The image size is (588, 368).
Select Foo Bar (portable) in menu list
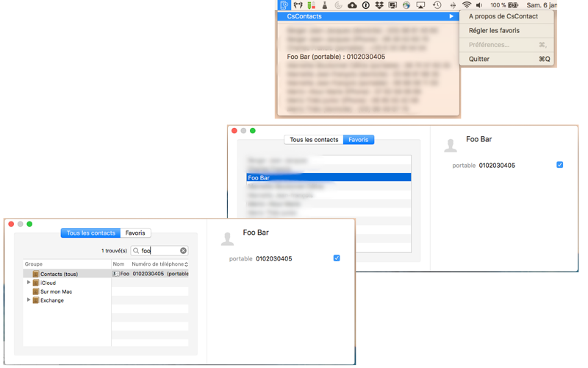point(336,57)
